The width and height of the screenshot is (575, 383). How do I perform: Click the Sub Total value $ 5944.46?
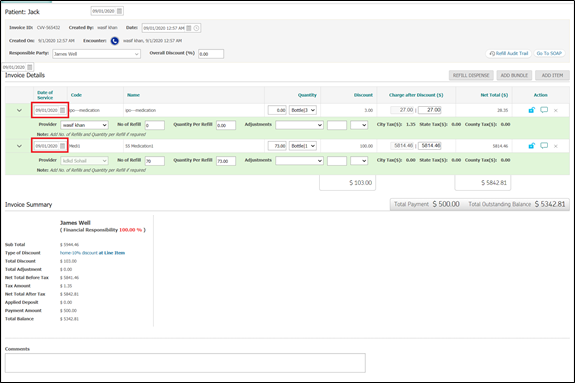(69, 245)
